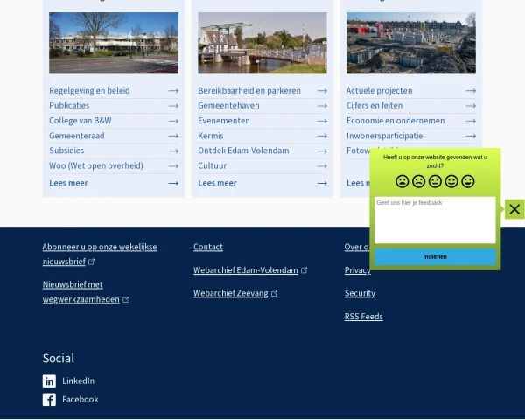Screen dimensions: 525x420
Task: Open the Publicaties link
Action: tap(69, 105)
